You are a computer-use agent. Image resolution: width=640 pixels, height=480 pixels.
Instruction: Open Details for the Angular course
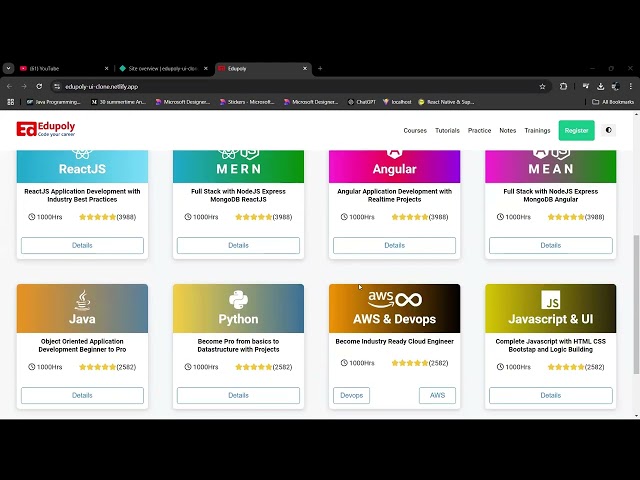pos(394,245)
